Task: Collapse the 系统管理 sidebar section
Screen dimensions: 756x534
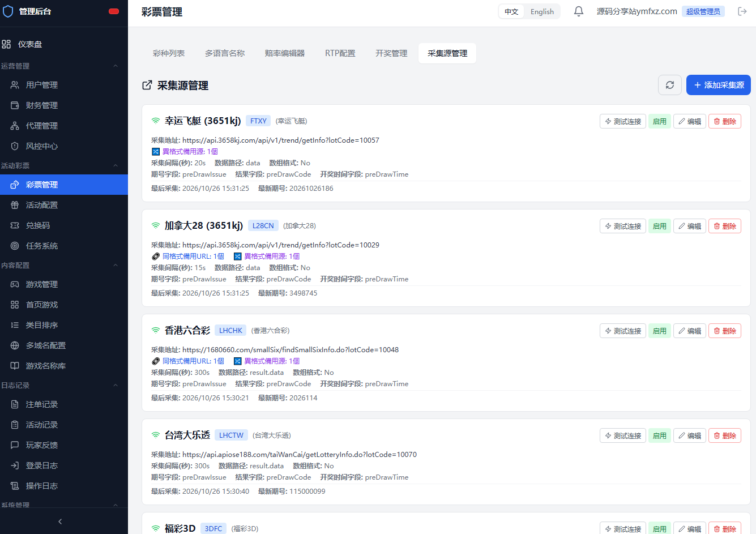Action: pos(116,505)
